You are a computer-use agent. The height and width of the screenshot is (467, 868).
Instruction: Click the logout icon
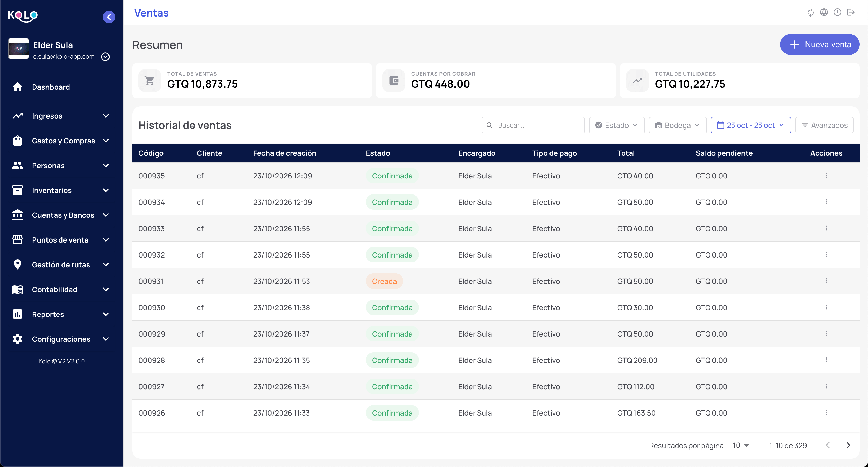[851, 12]
